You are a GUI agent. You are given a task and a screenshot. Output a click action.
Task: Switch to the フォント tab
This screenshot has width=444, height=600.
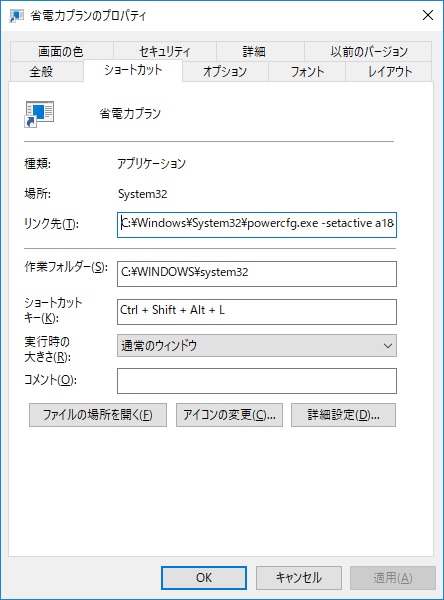tap(307, 72)
